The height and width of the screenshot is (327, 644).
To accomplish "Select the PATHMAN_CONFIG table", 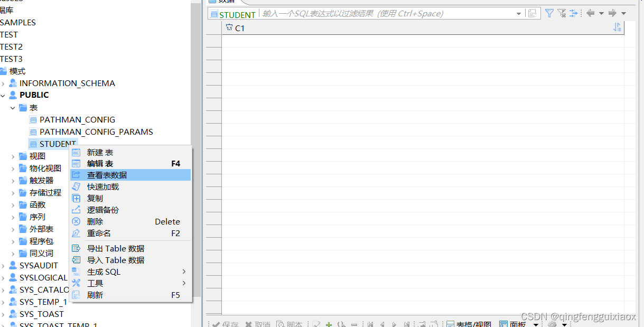I will [77, 120].
